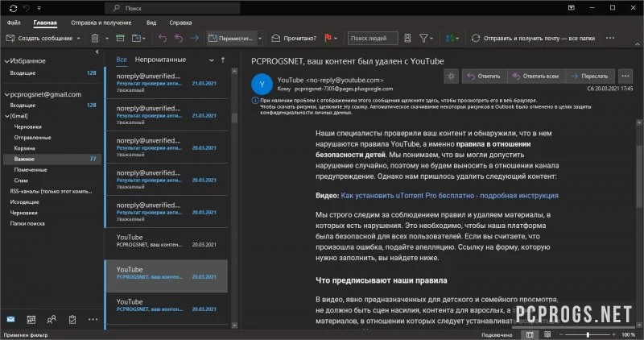Screen dimensions: 644x340
Task: Open the move-to-folder icon dropdown
Action: [x=138, y=38]
